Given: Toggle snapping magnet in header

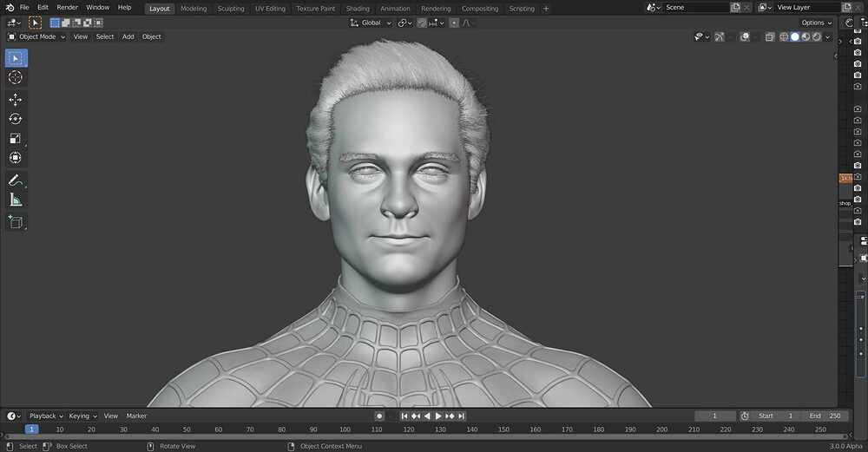Looking at the screenshot, I should pyautogui.click(x=422, y=23).
